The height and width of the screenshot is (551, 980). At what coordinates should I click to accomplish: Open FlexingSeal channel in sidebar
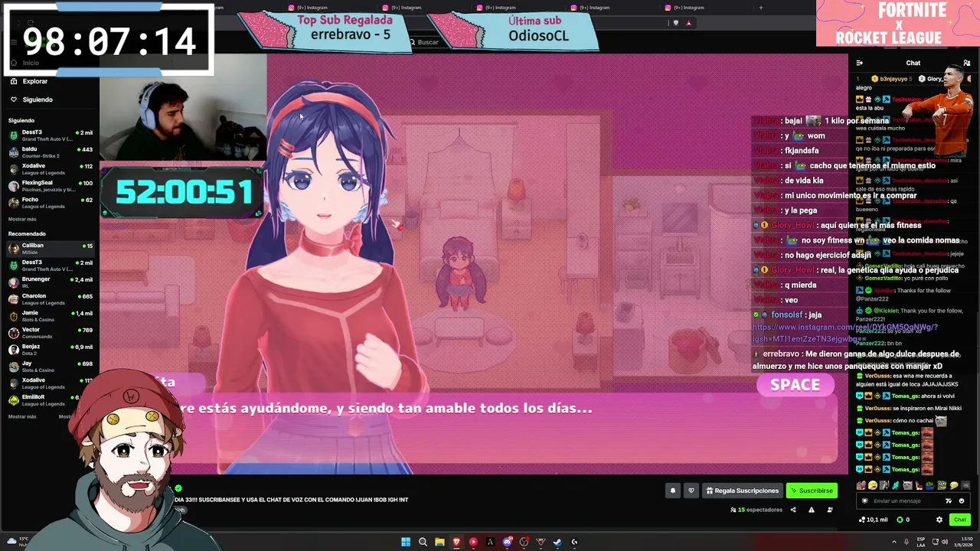[50, 186]
